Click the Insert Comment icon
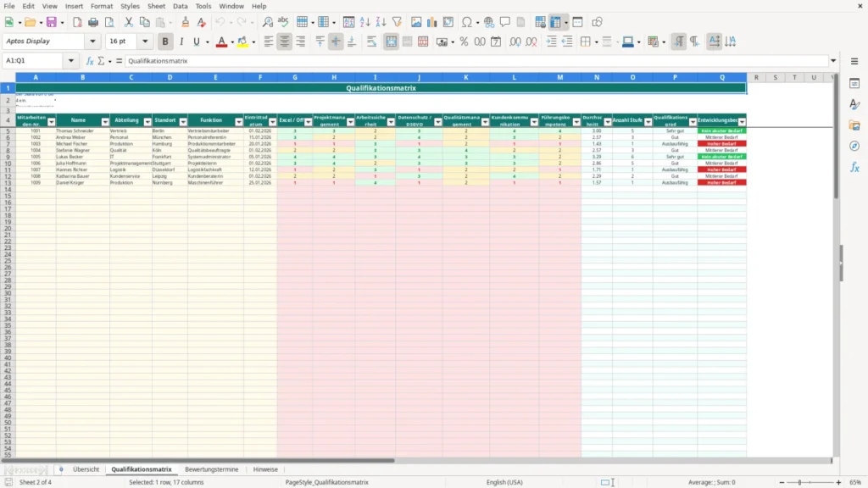The image size is (868, 488). pyautogui.click(x=505, y=22)
